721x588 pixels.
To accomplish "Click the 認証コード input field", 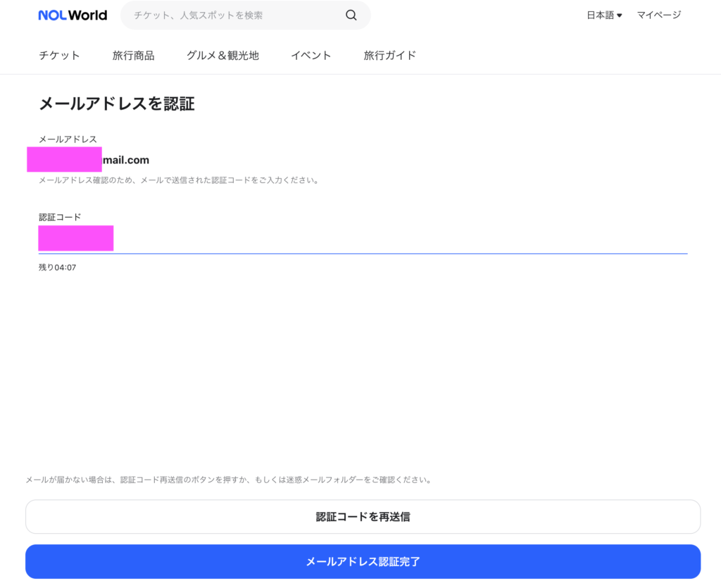I will tap(363, 239).
